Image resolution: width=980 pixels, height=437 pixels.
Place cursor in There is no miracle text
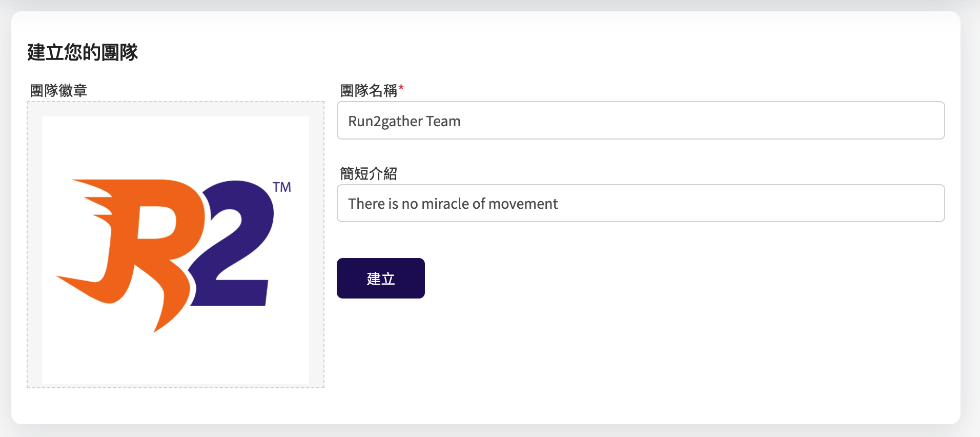pyautogui.click(x=453, y=204)
